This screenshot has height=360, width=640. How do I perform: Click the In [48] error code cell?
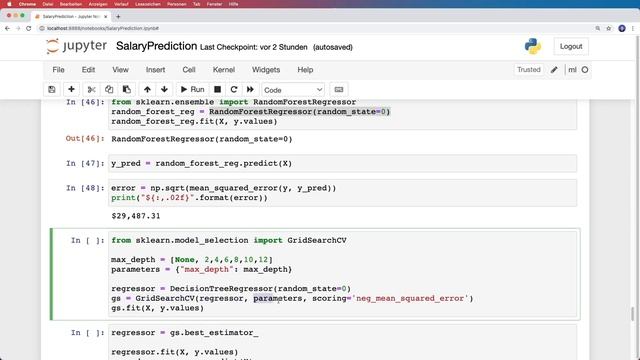tap(343, 193)
